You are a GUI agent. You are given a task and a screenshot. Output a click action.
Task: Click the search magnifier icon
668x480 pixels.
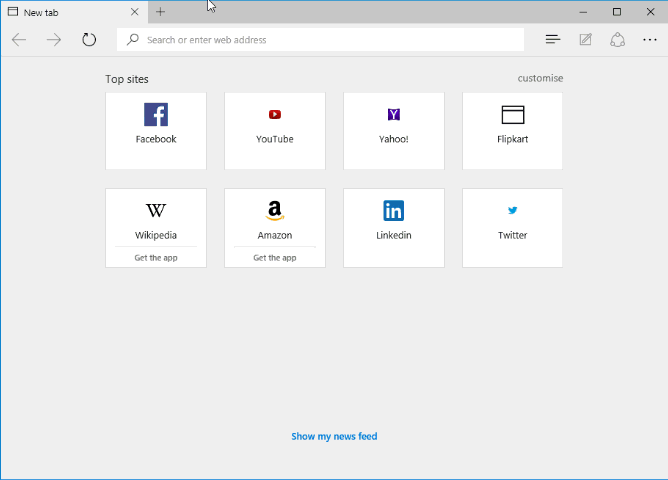[x=132, y=40]
